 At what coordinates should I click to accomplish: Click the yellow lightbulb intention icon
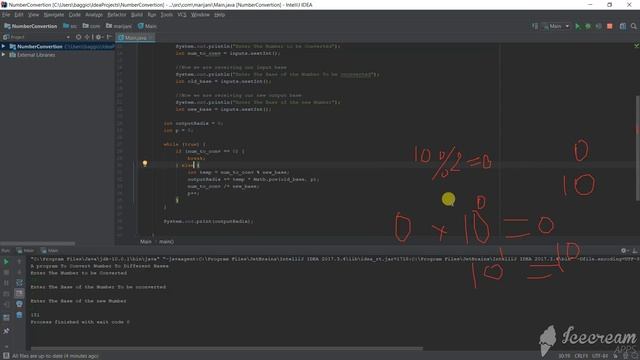[x=144, y=164]
